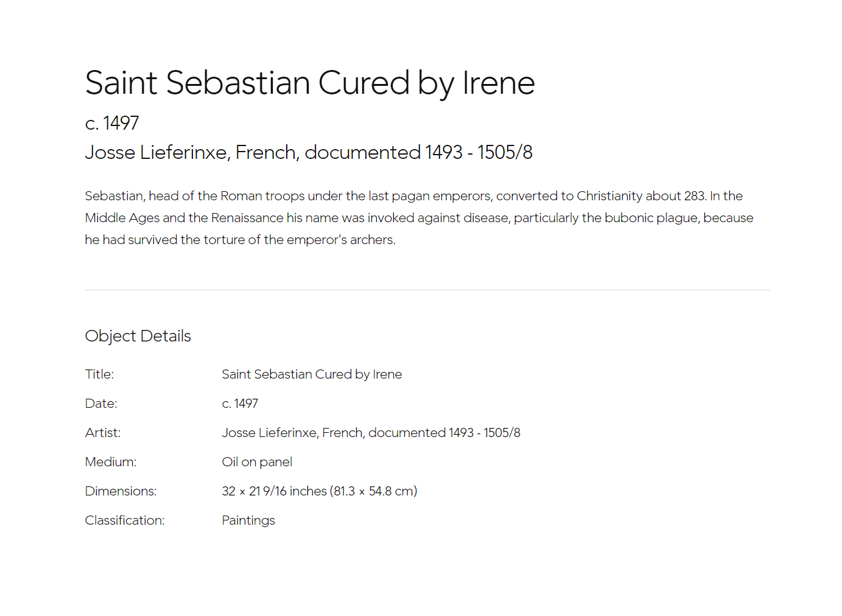Click the description paragraph starting with Sebastian
The width and height of the screenshot is (842, 616).
419,218
